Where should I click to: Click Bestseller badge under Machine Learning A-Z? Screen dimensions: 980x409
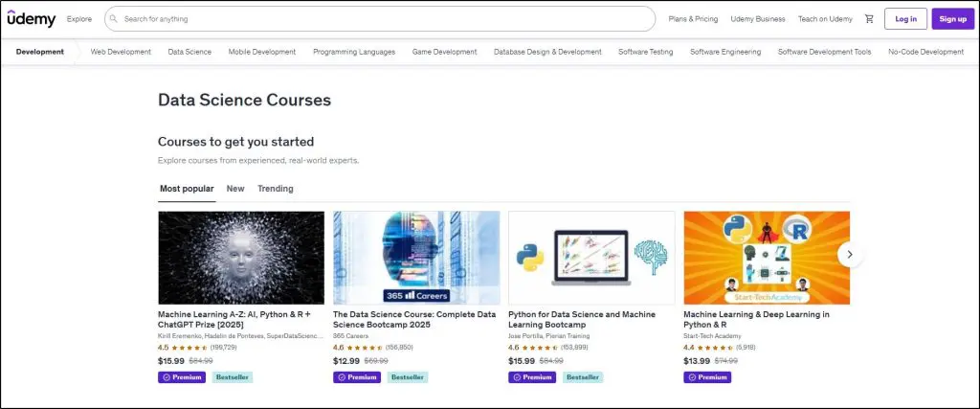(x=233, y=377)
